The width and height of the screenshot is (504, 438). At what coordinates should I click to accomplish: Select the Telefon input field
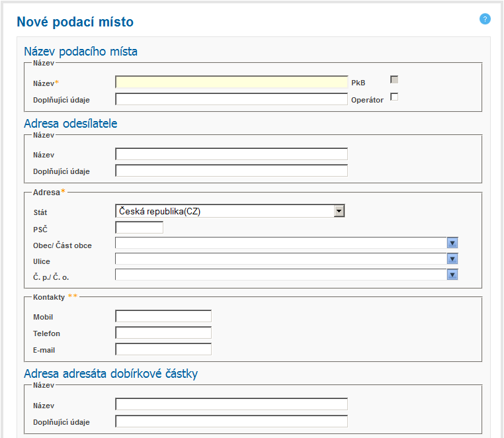tap(163, 333)
